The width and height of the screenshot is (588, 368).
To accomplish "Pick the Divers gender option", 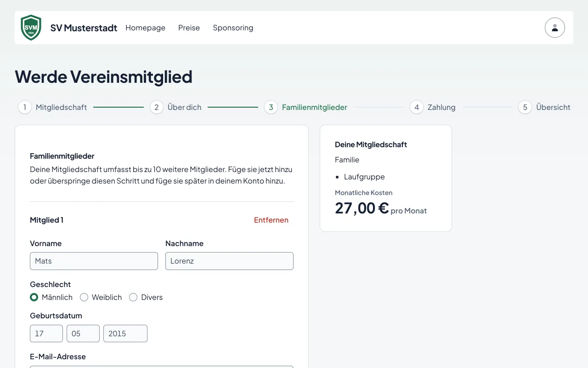I will tap(133, 297).
